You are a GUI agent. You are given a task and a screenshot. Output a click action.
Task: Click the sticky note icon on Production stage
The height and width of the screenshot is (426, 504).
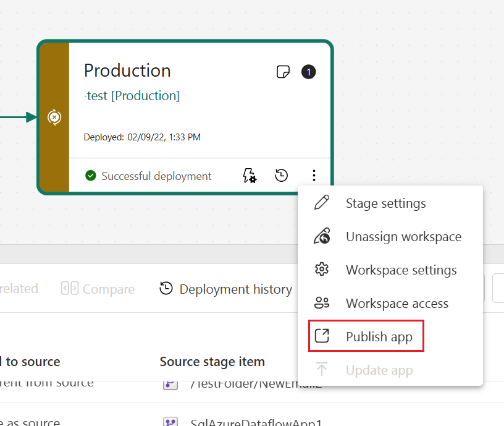[x=282, y=72]
